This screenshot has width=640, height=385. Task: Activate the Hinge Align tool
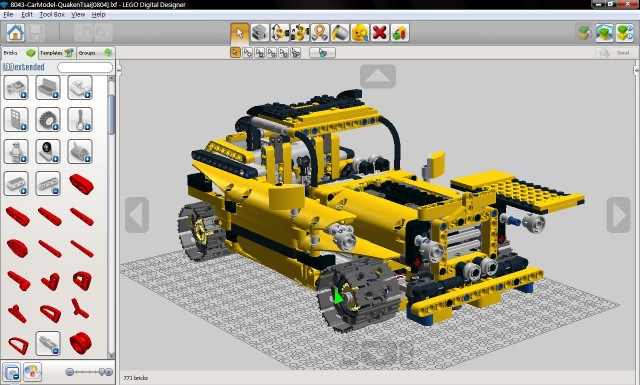(300, 33)
